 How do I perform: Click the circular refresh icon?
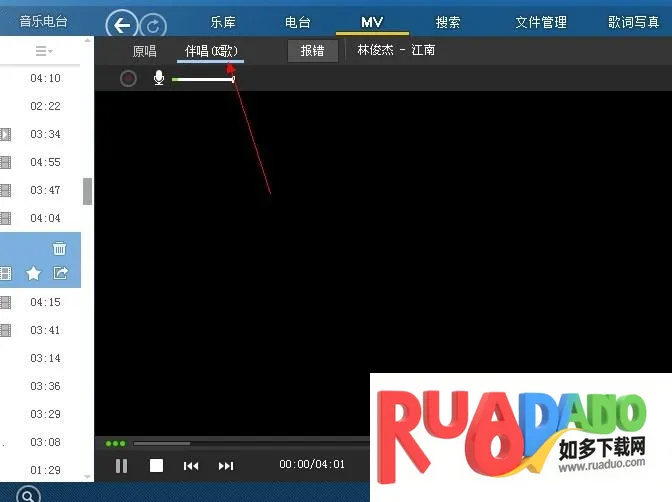tap(152, 26)
